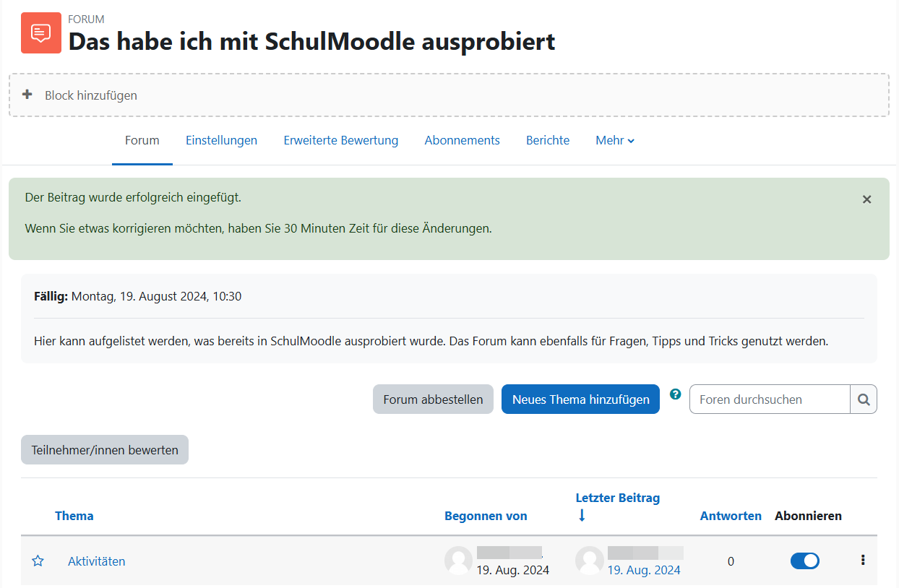Open the Einstellungen tab

point(221,140)
